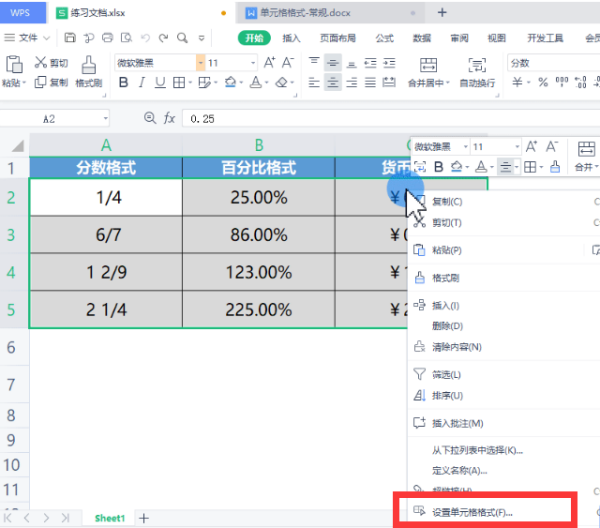Click the Cut scissors button in ribbon
The height and width of the screenshot is (528, 600).
click(x=51, y=63)
